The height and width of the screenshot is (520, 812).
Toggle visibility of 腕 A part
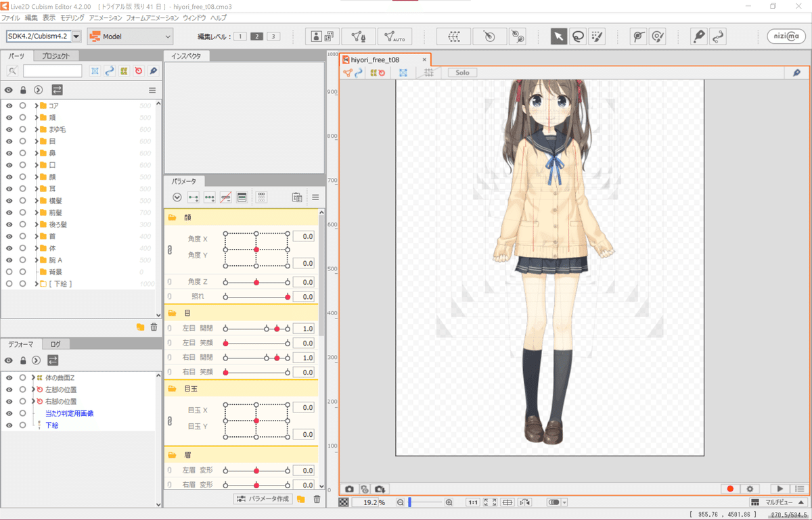pyautogui.click(x=9, y=260)
